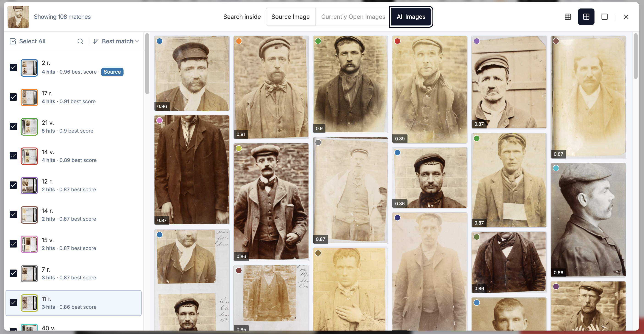
Task: Click the results list scrollbar
Action: [x=147, y=64]
